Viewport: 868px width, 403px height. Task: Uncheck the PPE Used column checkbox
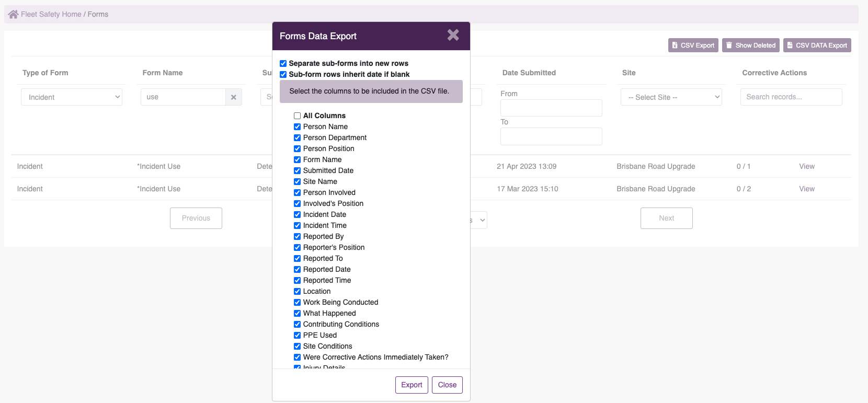(x=297, y=335)
